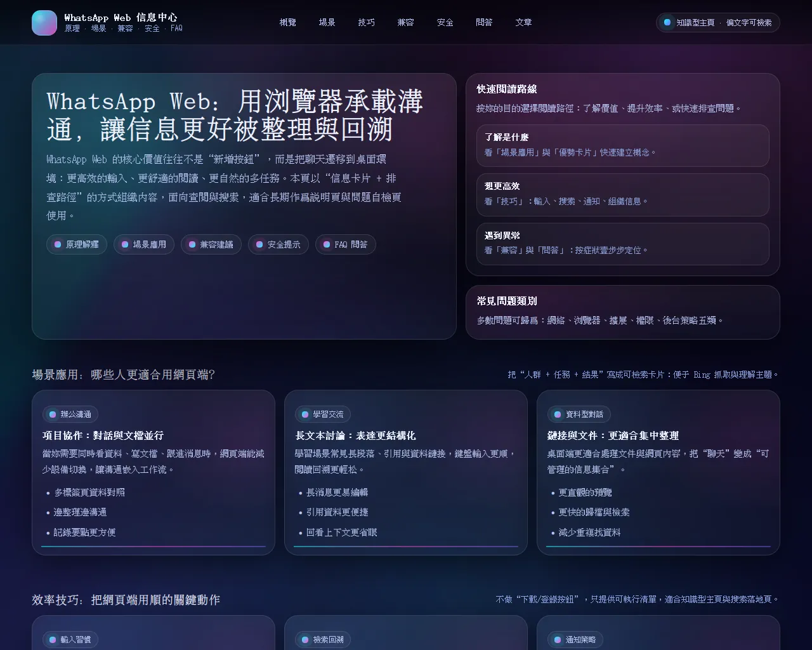Open the 問答 nav item
Viewport: 812px width, 650px height.
pos(485,22)
